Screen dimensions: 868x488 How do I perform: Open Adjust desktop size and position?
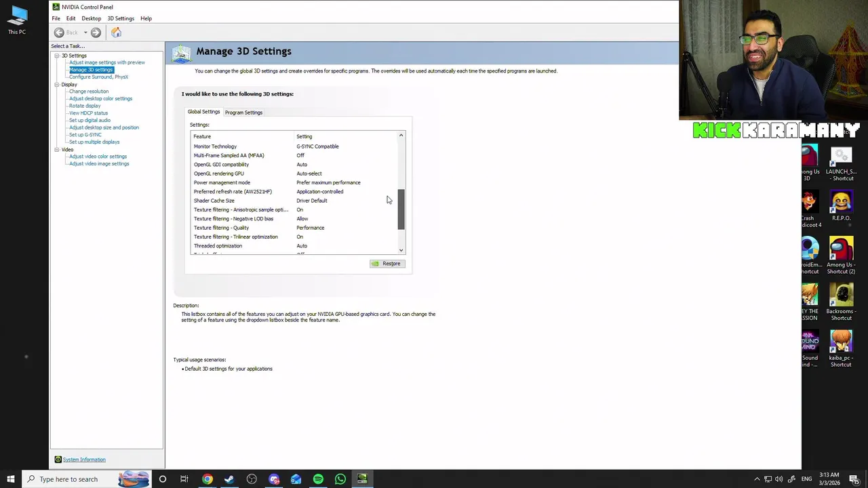point(104,127)
